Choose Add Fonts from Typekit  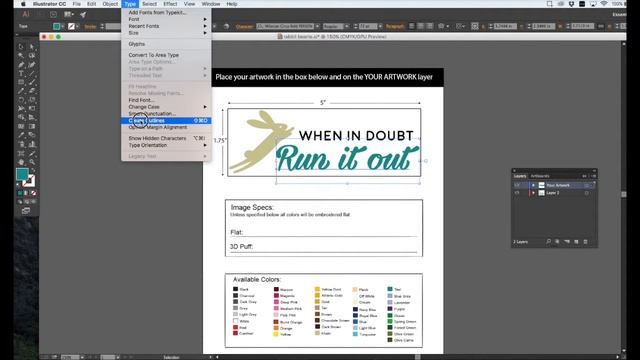point(166,13)
